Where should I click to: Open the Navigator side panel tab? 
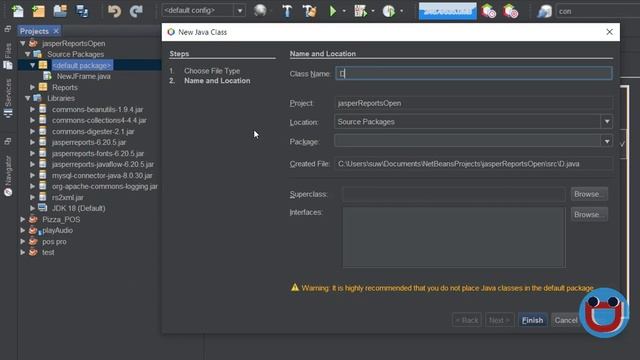click(8, 176)
